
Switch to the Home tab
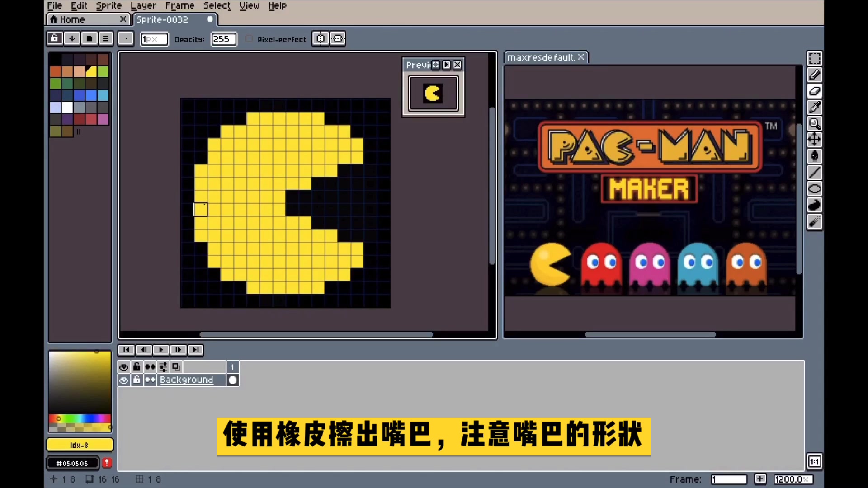pyautogui.click(x=88, y=19)
